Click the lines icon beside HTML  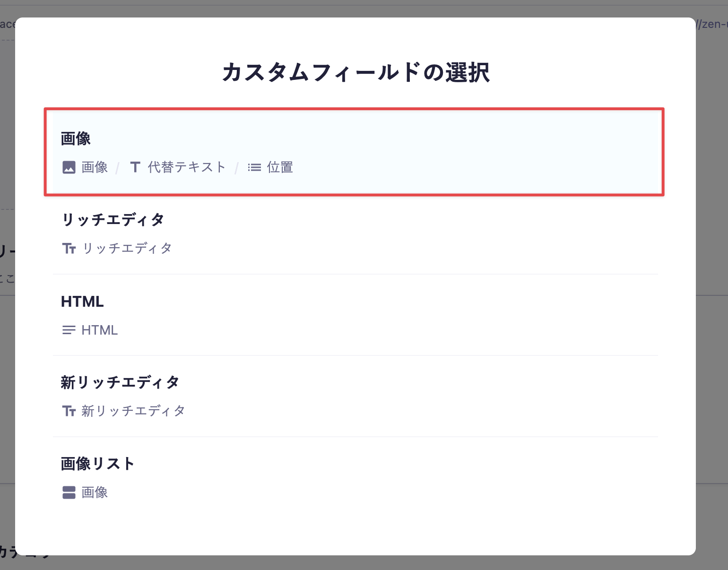pyautogui.click(x=69, y=330)
